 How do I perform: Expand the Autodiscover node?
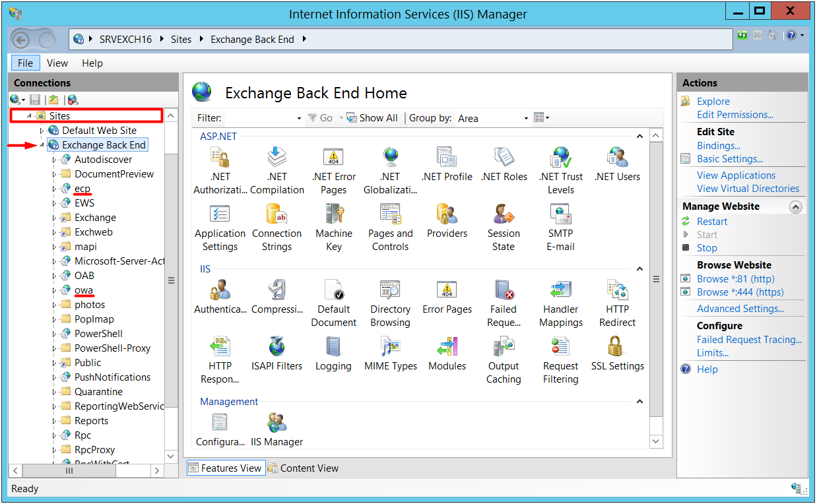[x=54, y=160]
